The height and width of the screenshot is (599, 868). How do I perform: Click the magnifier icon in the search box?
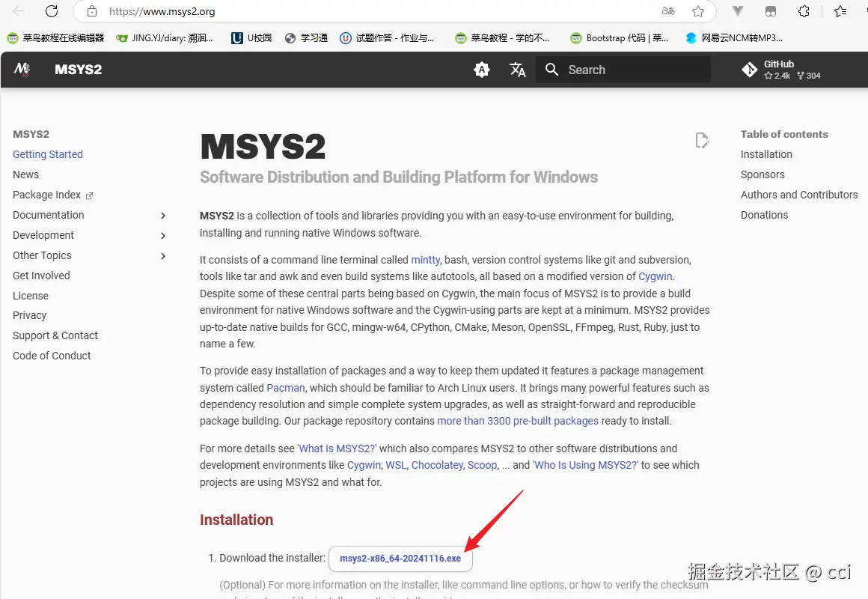[x=551, y=70]
